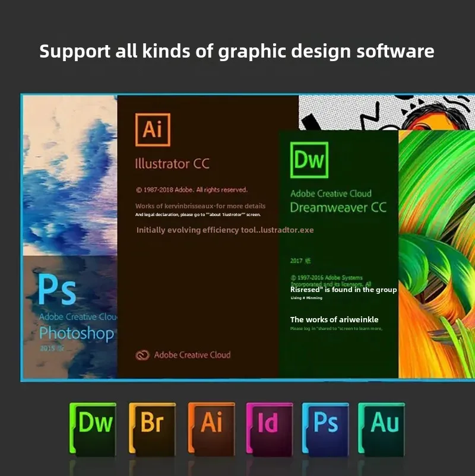The image size is (475, 476).
Task: Click the green Dw Dreamweaver folder icon
Action: (x=93, y=429)
